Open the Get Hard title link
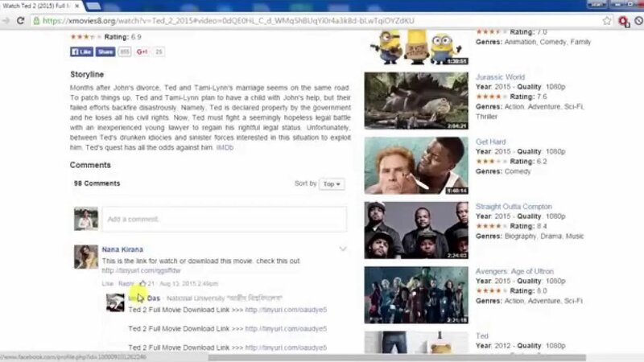Image resolution: width=644 pixels, height=362 pixels. [490, 142]
